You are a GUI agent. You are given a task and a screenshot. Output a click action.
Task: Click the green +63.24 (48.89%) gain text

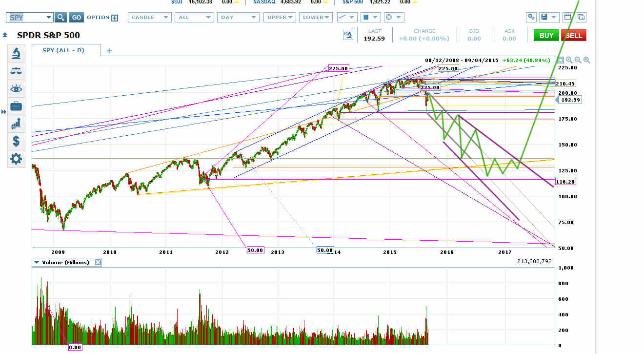click(526, 60)
